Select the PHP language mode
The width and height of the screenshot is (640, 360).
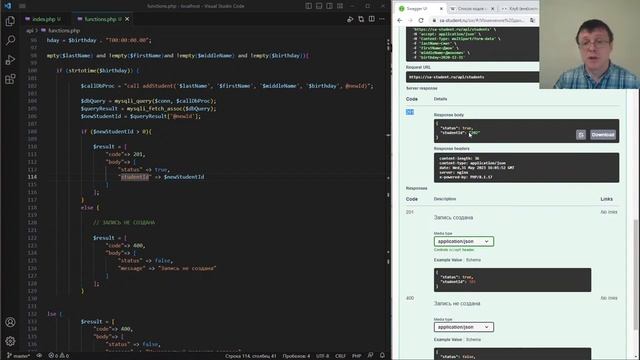356,356
